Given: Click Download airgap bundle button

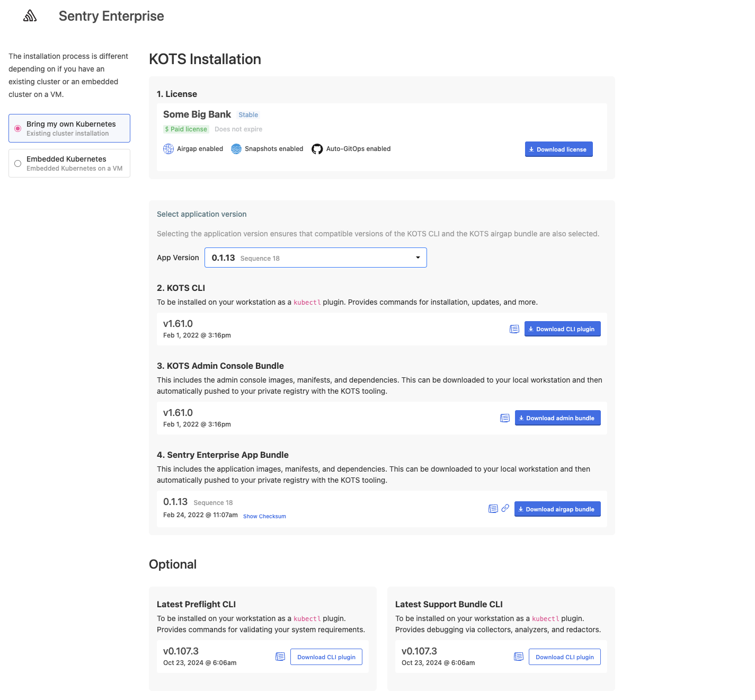Looking at the screenshot, I should point(557,509).
